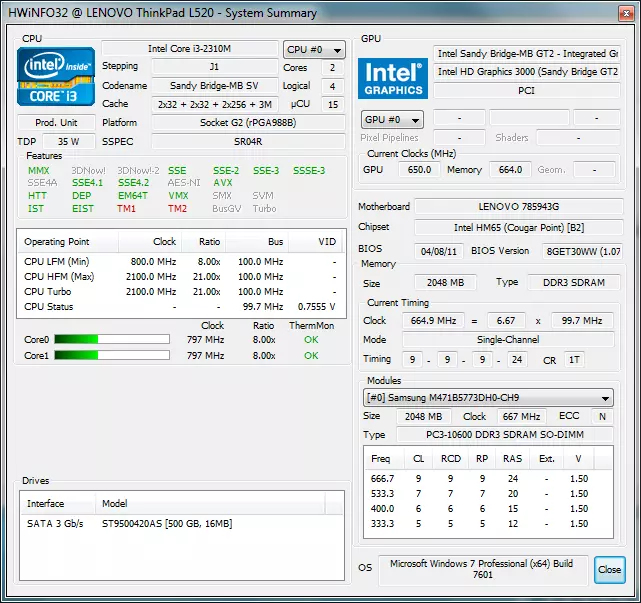Click the VID column header
This screenshot has height=603, width=641.
[317, 242]
